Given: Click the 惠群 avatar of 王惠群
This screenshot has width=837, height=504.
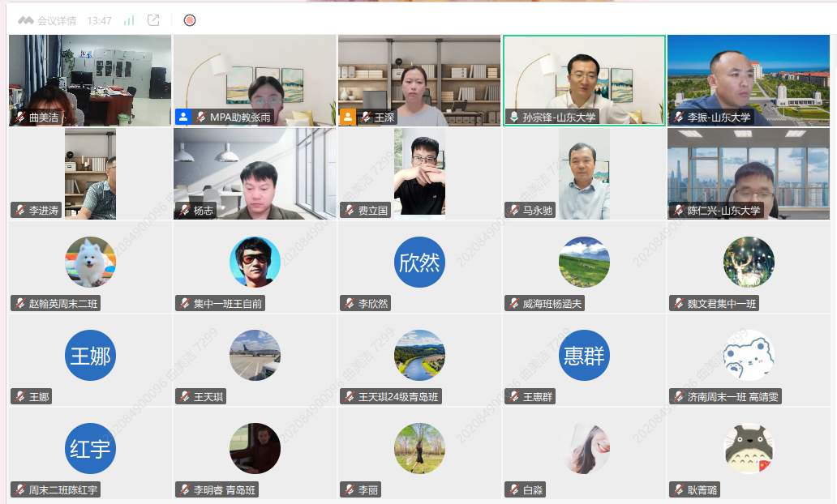Looking at the screenshot, I should click(x=584, y=355).
